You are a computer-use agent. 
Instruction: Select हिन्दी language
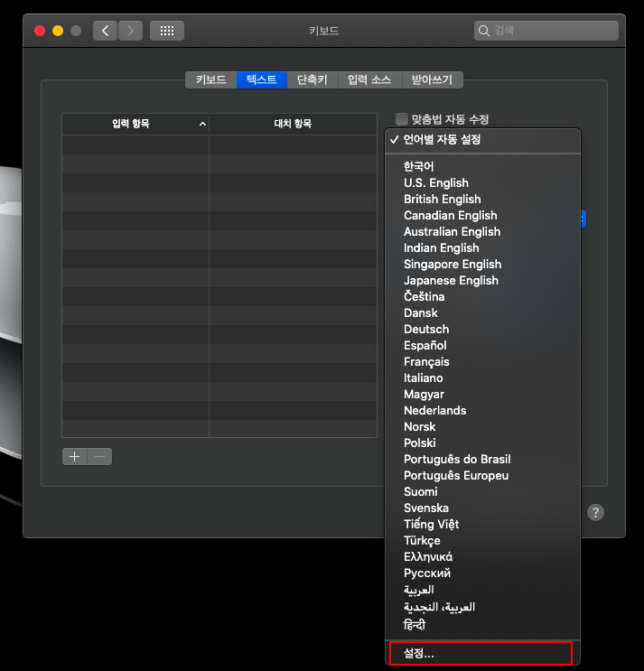tap(482, 625)
